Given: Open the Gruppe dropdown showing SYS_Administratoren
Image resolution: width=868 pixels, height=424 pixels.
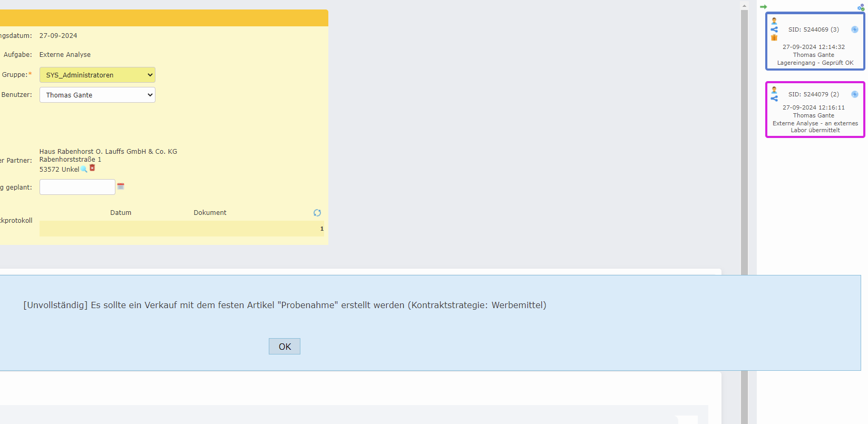Looking at the screenshot, I should pos(97,75).
